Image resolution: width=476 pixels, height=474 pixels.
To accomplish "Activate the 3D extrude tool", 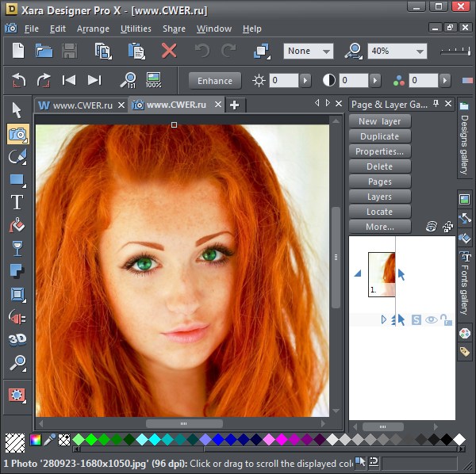I will pos(17,339).
